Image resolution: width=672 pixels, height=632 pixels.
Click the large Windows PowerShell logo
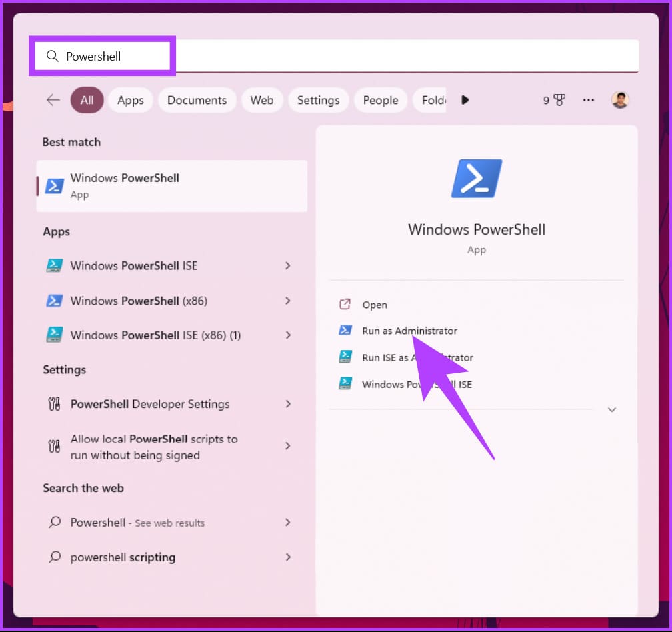coord(477,178)
